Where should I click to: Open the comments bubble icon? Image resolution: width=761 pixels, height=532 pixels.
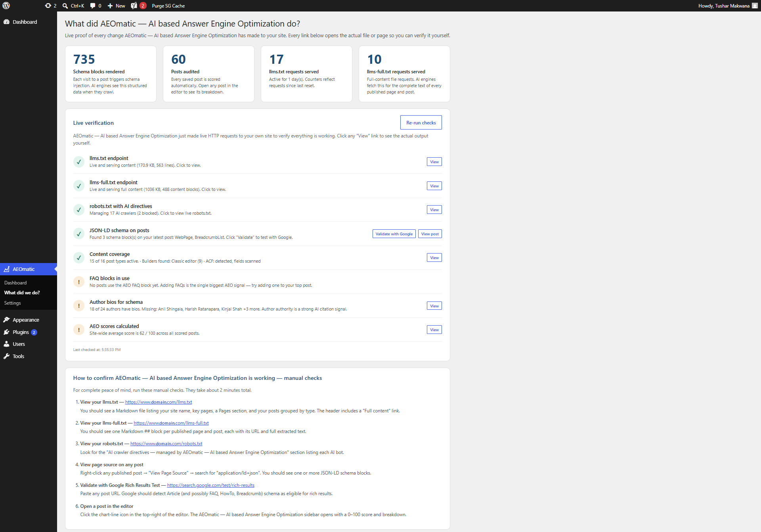(93, 6)
